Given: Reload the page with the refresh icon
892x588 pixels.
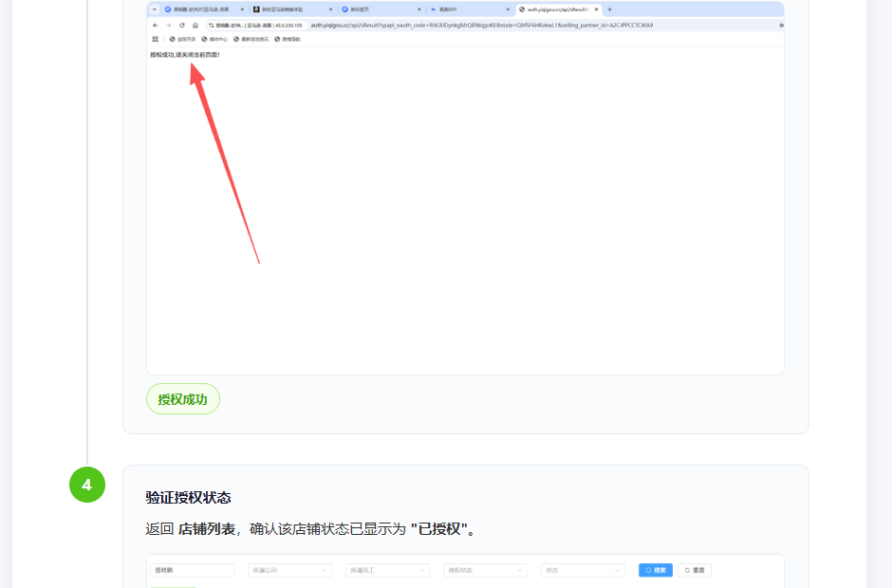Looking at the screenshot, I should (x=182, y=26).
